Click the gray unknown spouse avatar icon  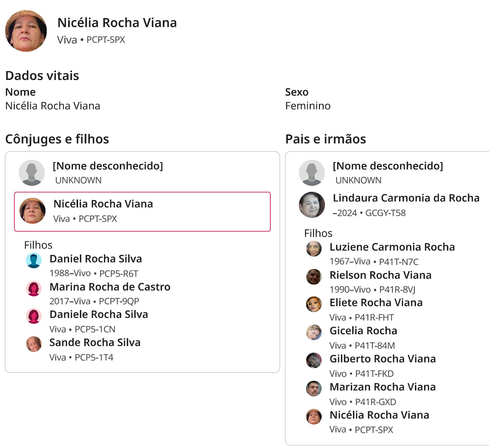32,173
